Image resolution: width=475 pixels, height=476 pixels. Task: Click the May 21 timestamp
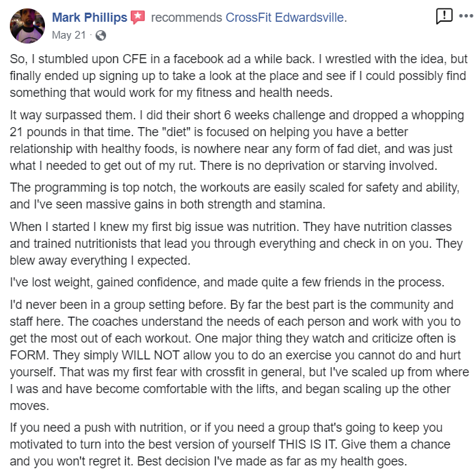coord(69,35)
